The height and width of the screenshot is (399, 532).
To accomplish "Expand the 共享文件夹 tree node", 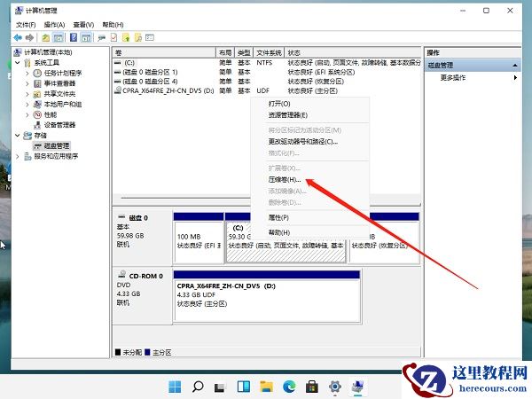I will pyautogui.click(x=27, y=94).
